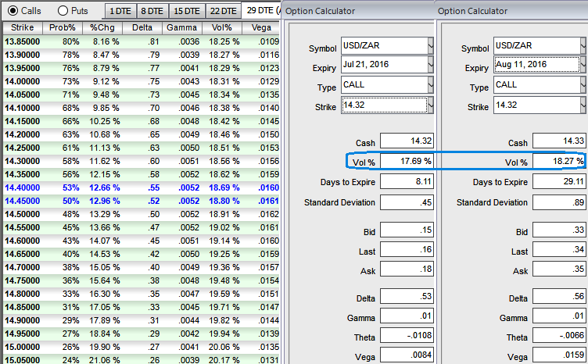Screen dimensions: 588x364
Task: Click the Cash field showing 14.33
Action: coord(558,142)
